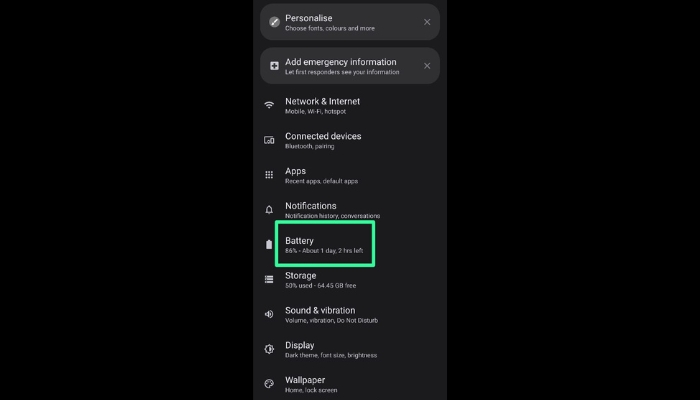Open Sound & vibration settings
700x400 pixels.
[x=350, y=314]
